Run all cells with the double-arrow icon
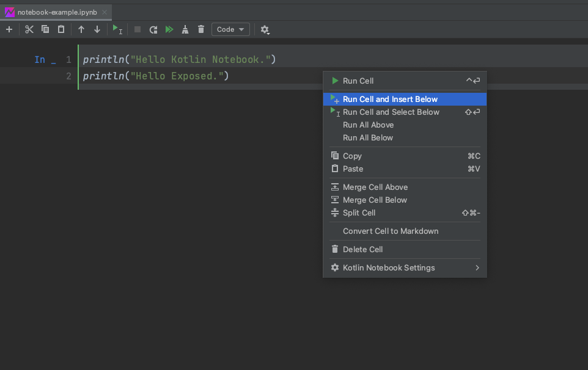The height and width of the screenshot is (370, 588). click(169, 29)
